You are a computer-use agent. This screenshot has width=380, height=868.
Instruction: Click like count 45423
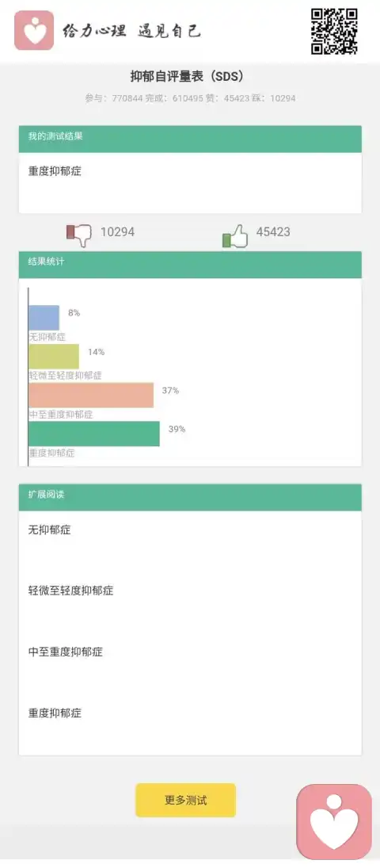click(272, 232)
